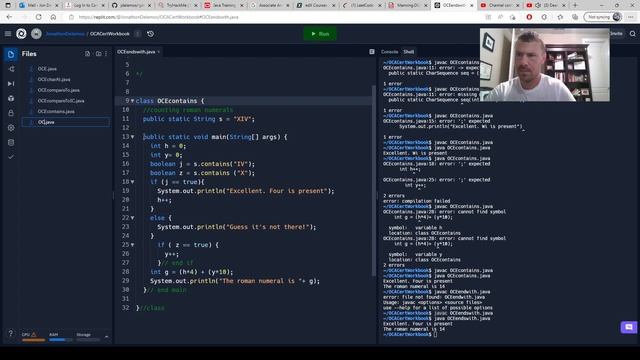Open the chat bubble icon at bottom right

(x=629, y=327)
